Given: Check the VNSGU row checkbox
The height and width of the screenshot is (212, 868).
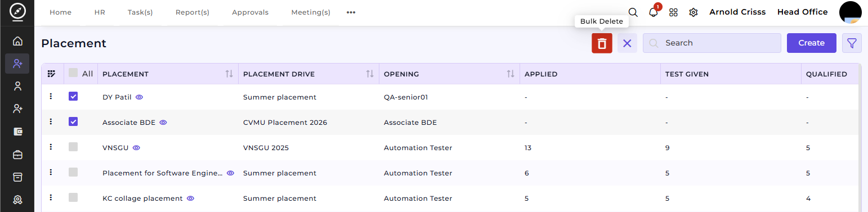Looking at the screenshot, I should (x=73, y=147).
